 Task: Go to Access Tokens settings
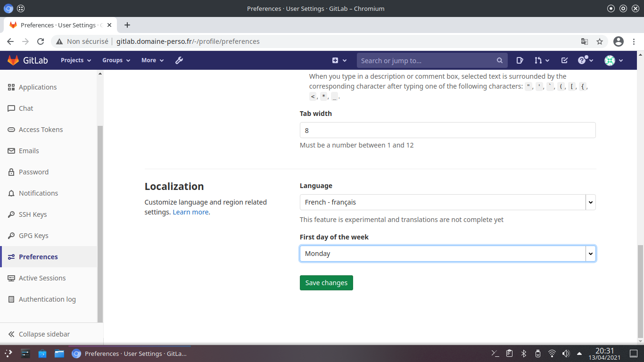coord(41,130)
